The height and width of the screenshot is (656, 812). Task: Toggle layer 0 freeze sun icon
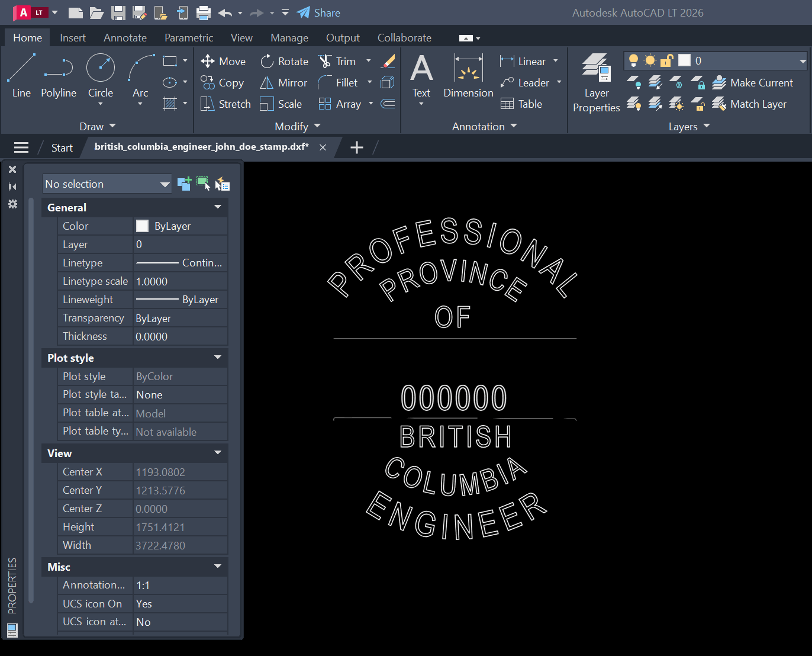tap(650, 60)
